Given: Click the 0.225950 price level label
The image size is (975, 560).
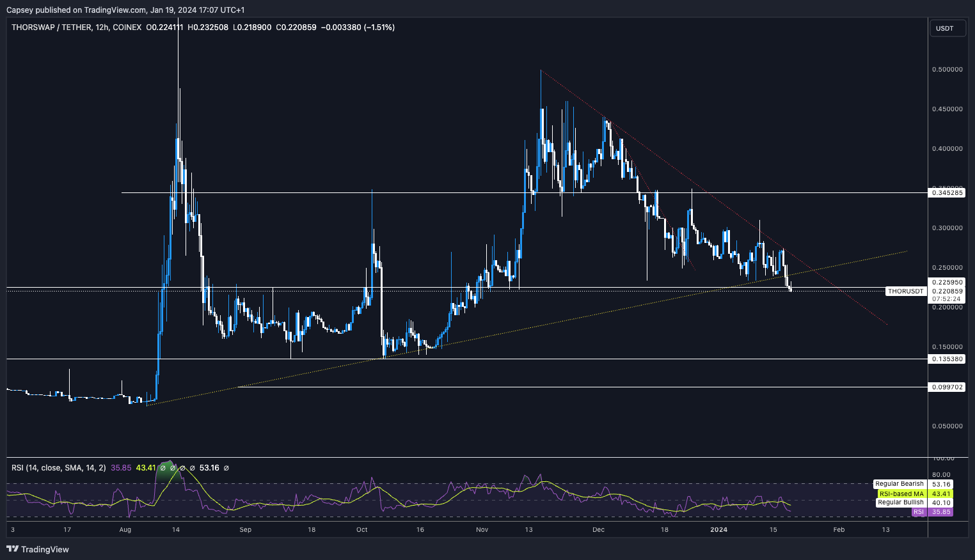Looking at the screenshot, I should point(947,282).
